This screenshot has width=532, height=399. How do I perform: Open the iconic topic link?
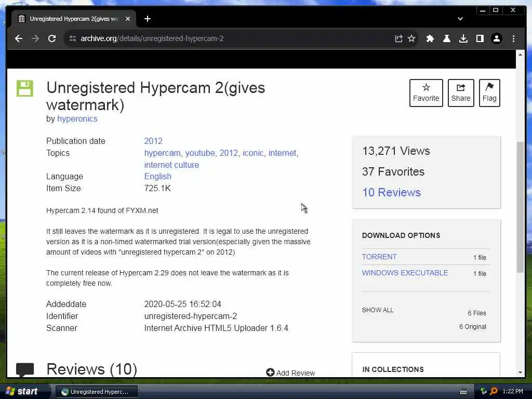254,153
